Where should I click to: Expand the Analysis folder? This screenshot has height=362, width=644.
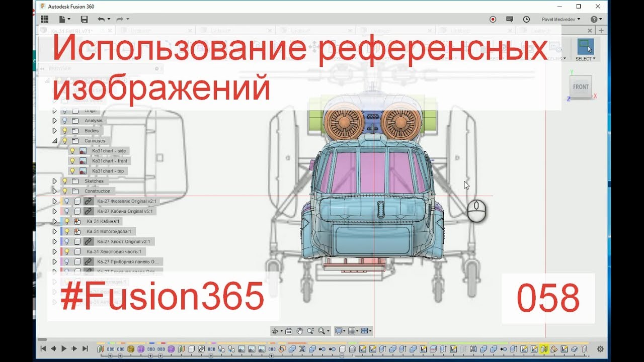55,121
